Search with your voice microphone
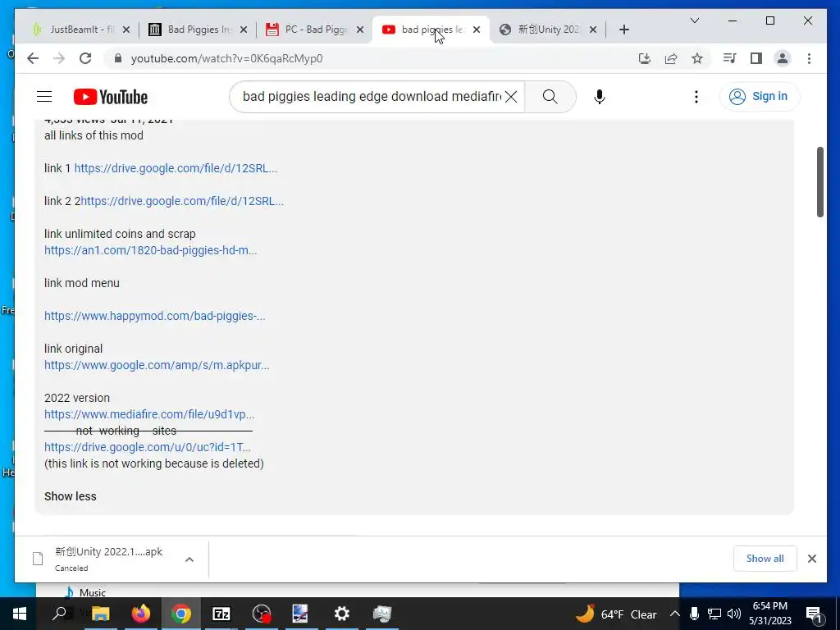The image size is (840, 630). pyautogui.click(x=600, y=97)
